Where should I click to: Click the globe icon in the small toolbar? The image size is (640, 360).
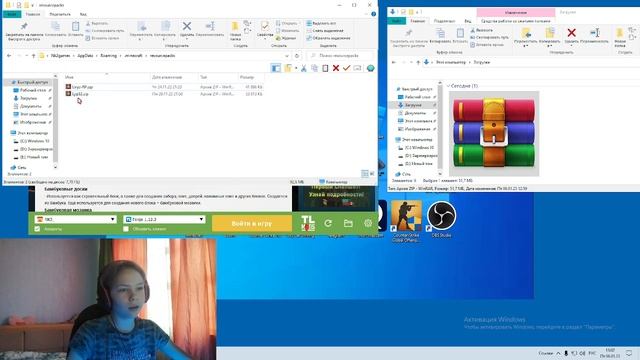click(x=370, y=68)
